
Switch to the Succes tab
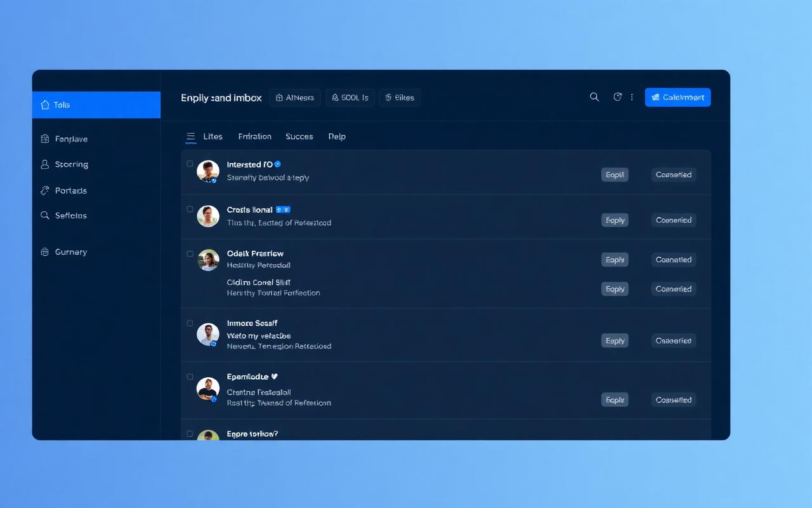click(299, 137)
